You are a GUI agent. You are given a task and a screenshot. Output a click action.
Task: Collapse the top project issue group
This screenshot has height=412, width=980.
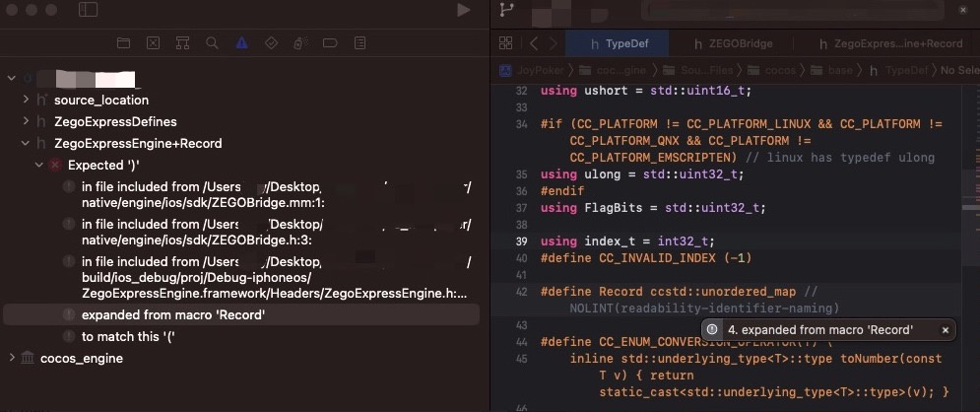(x=11, y=78)
